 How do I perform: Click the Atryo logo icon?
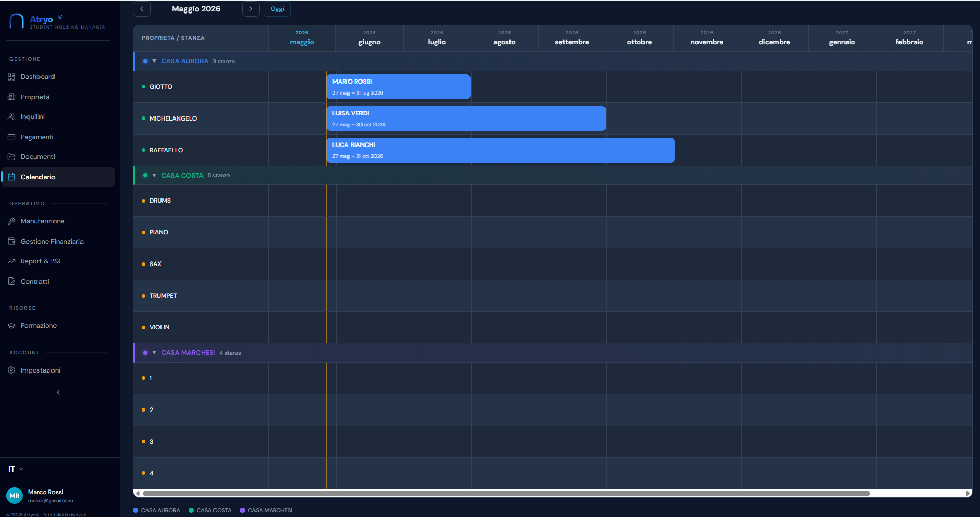coord(17,21)
